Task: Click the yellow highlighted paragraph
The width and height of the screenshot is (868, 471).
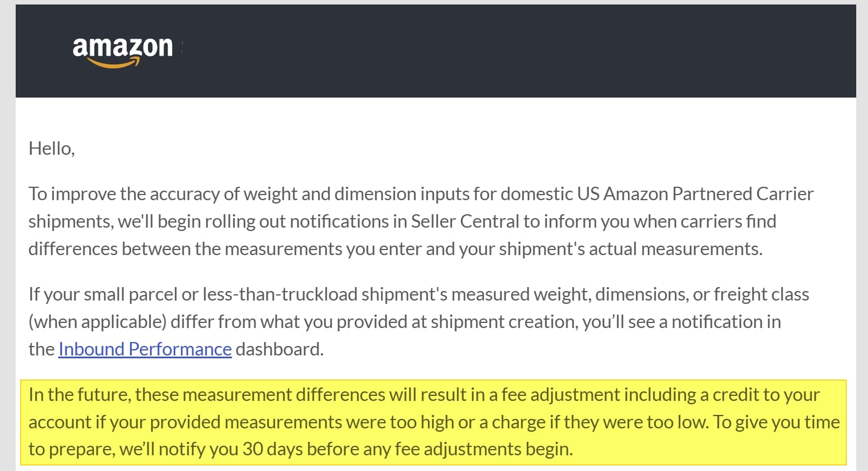Action: pyautogui.click(x=434, y=422)
